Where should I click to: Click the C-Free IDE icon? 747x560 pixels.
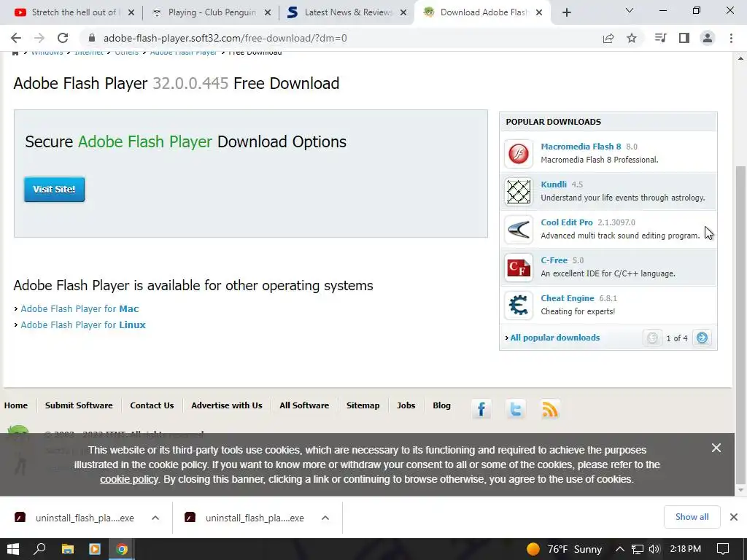pos(519,268)
